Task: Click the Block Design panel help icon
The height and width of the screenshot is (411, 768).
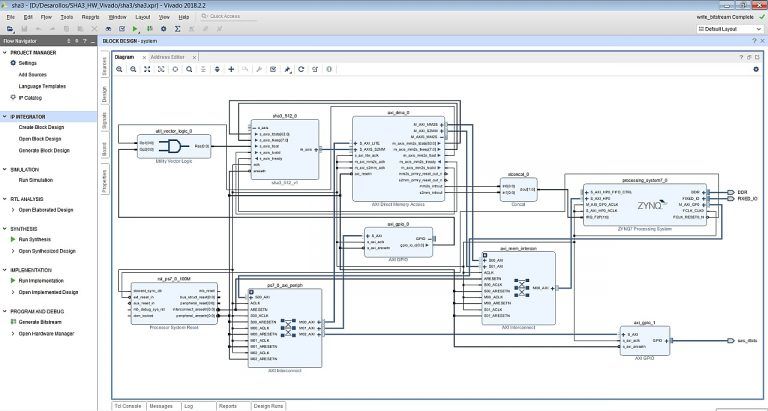Action: (x=754, y=41)
